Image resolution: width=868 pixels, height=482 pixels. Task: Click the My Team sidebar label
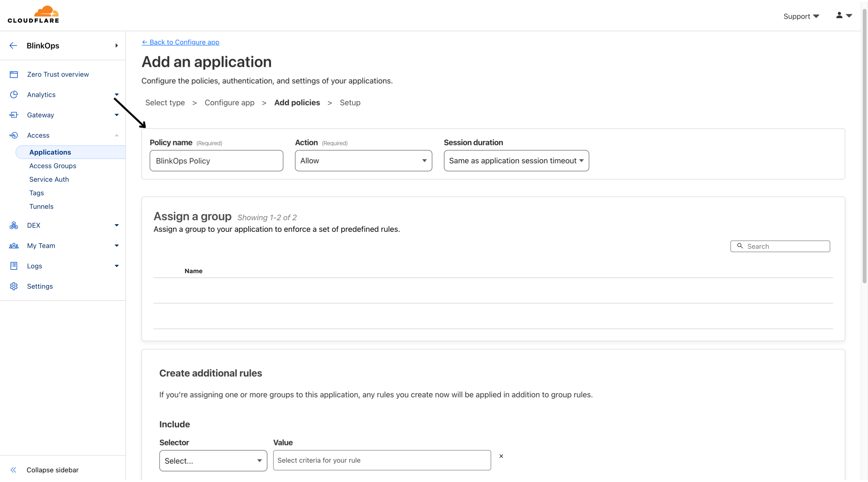(x=41, y=246)
